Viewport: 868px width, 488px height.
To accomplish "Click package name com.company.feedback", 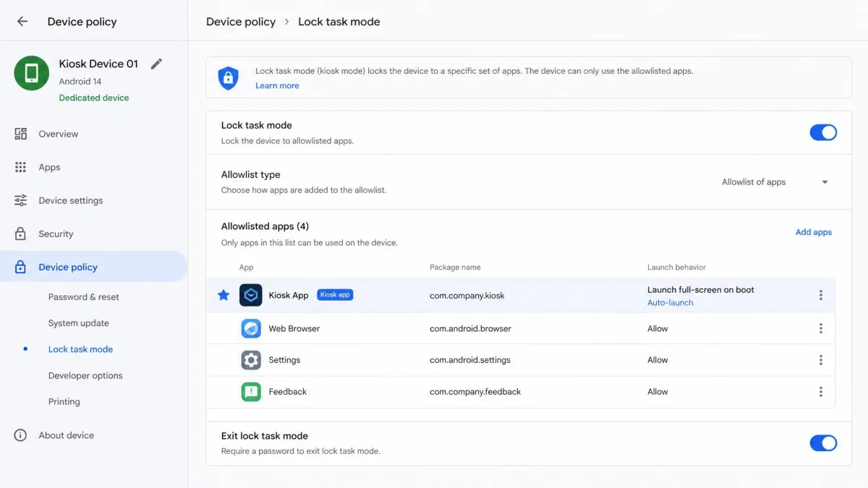I will tap(475, 392).
